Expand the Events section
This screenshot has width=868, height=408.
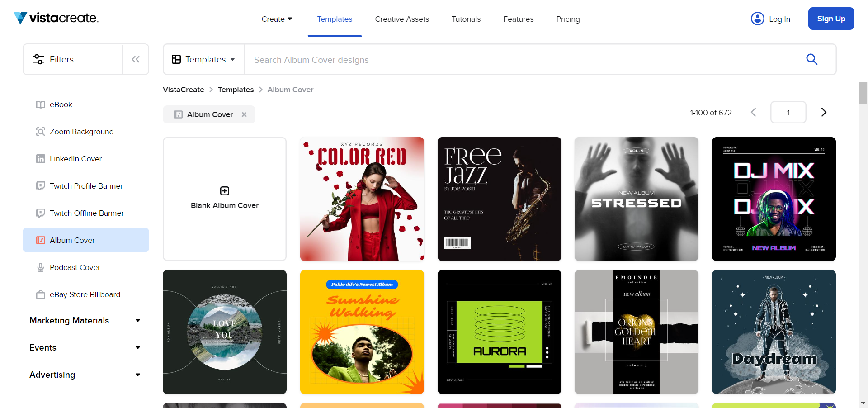(x=85, y=347)
